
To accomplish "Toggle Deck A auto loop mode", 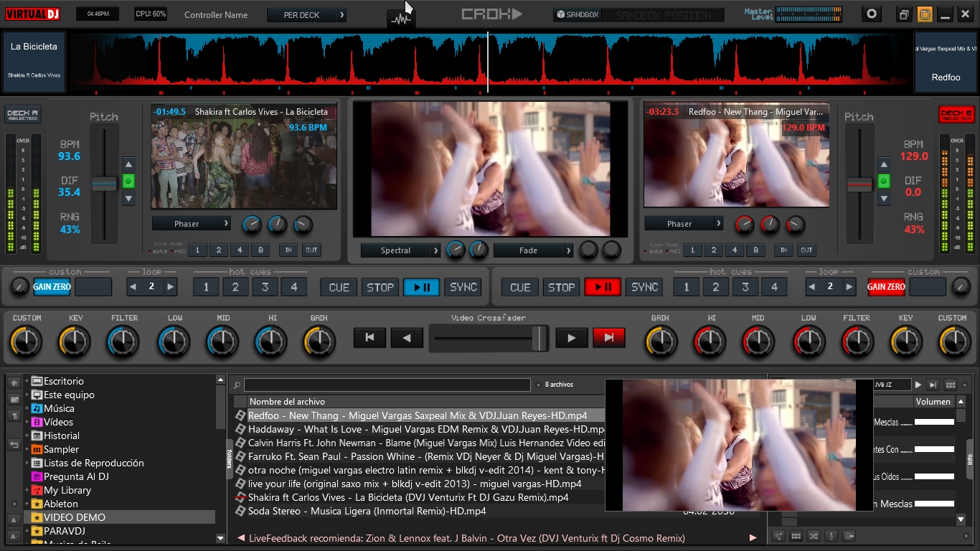I will [x=158, y=251].
